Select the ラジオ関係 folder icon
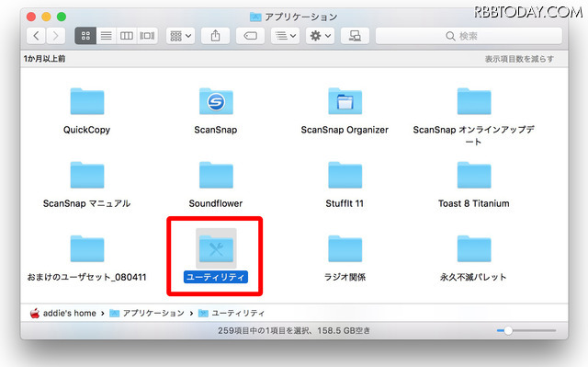588x367 pixels. point(345,248)
